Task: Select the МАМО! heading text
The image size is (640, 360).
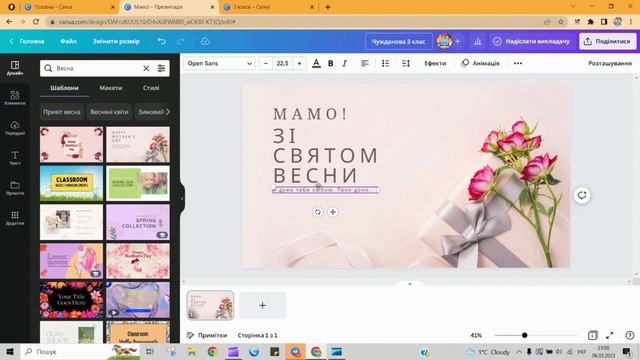Action: point(310,114)
